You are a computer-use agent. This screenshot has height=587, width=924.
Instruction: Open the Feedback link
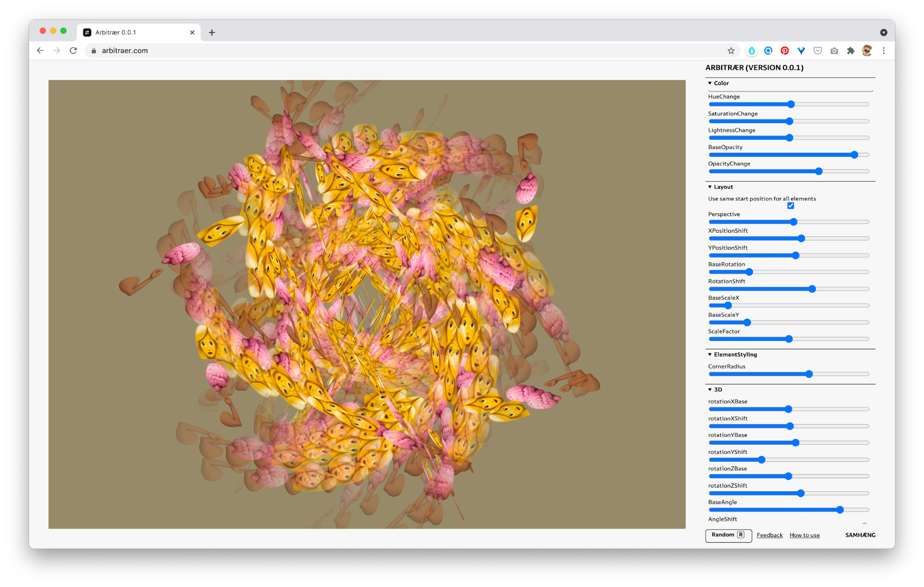click(x=770, y=535)
